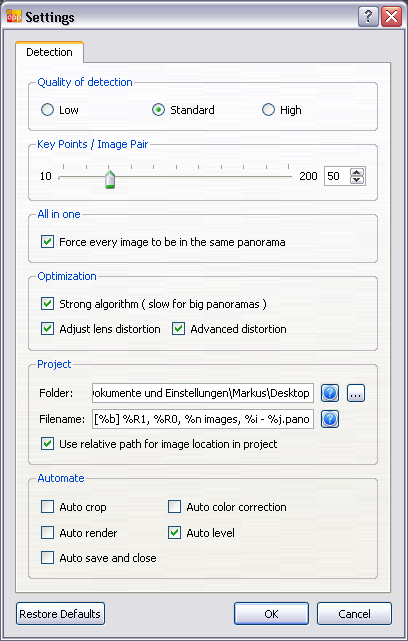The image size is (408, 641).
Task: Enable the Auto crop checkbox
Action: pyautogui.click(x=47, y=507)
